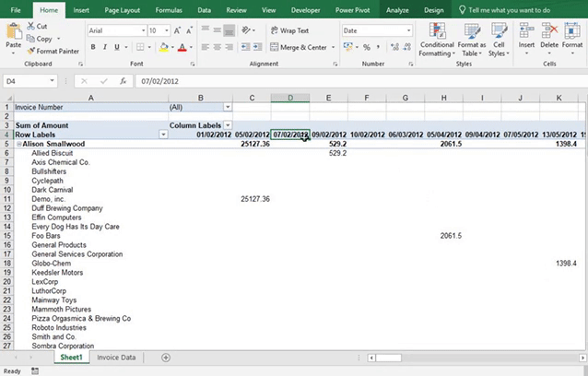588x376 pixels.
Task: Toggle Bold formatting
Action: 94,47
